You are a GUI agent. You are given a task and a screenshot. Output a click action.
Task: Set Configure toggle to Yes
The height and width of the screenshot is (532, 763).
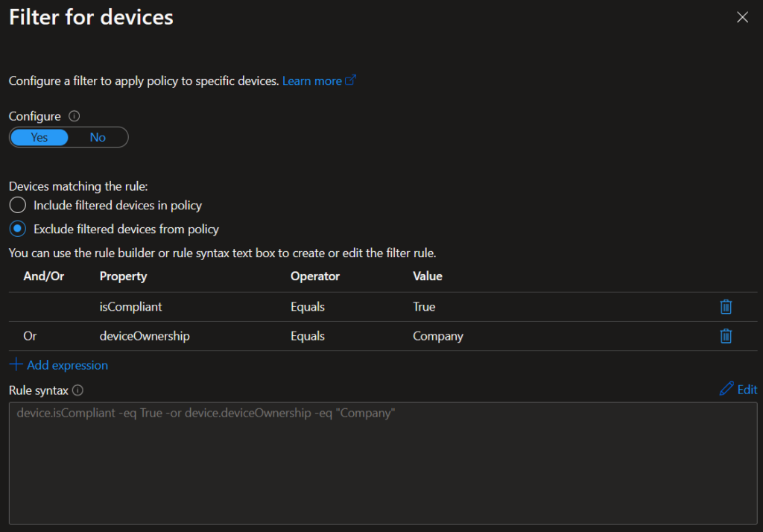click(39, 137)
